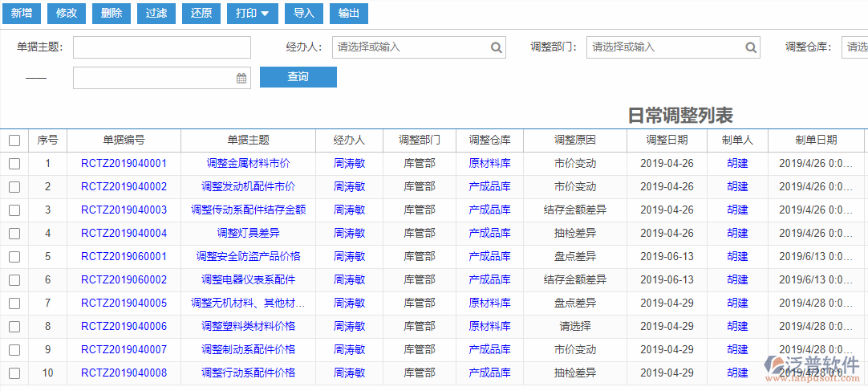The height and width of the screenshot is (391, 868).
Task: Open the calendar date picker icon
Action: pos(241,78)
